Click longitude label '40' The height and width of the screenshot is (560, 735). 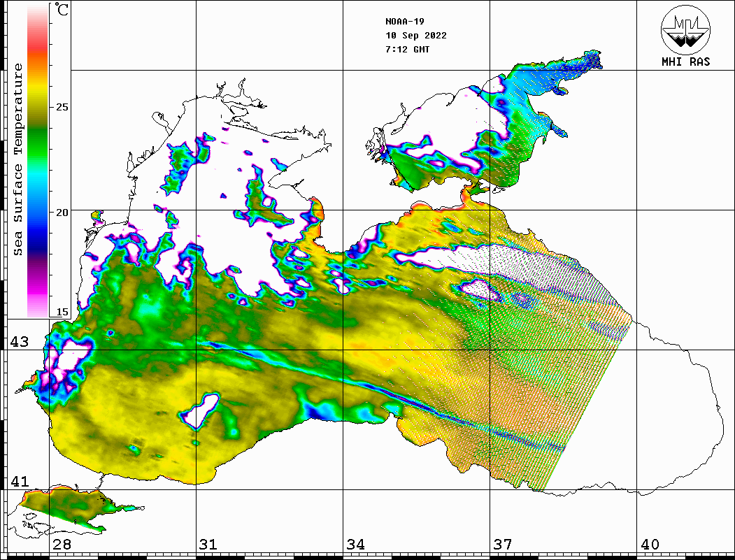650,544
